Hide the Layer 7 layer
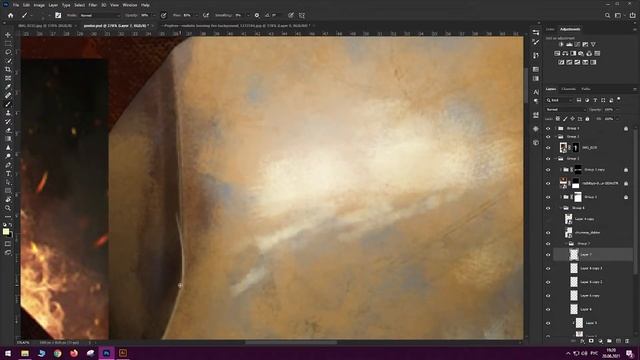 coord(548,255)
